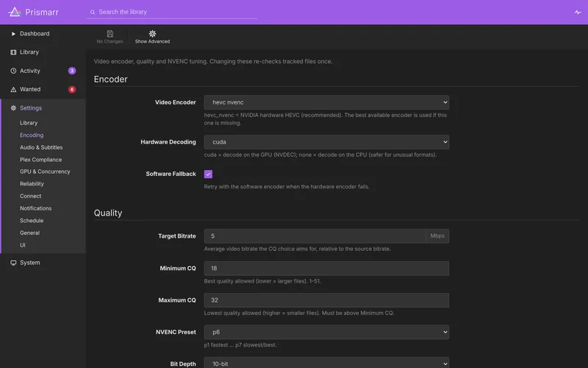588x368 pixels.
Task: Click the Wanted warning triangle icon
Action: coord(13,89)
